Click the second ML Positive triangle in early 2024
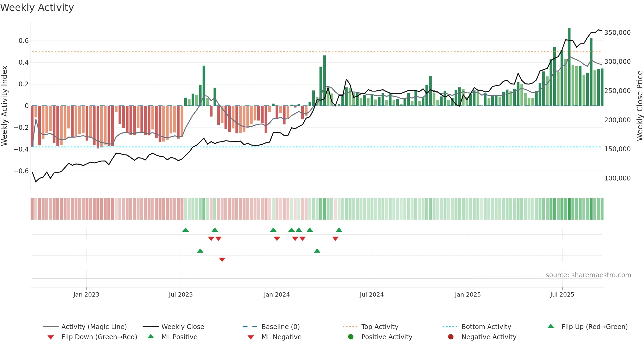Screen dimensions: 644x362 (x=317, y=251)
